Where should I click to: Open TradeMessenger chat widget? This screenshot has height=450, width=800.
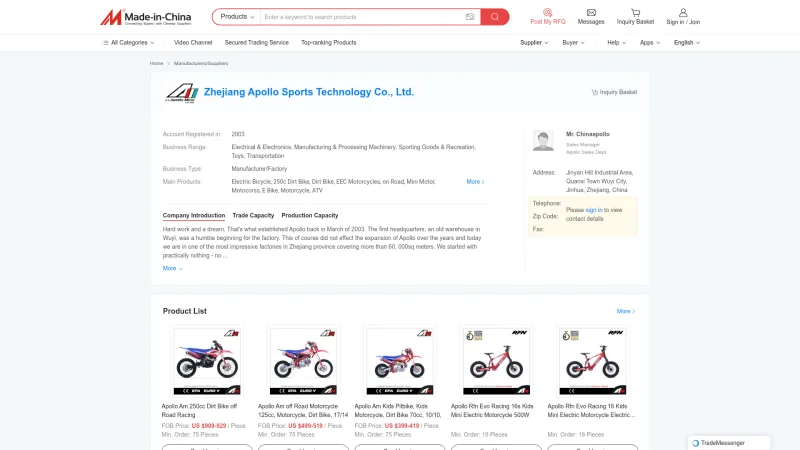tap(729, 443)
